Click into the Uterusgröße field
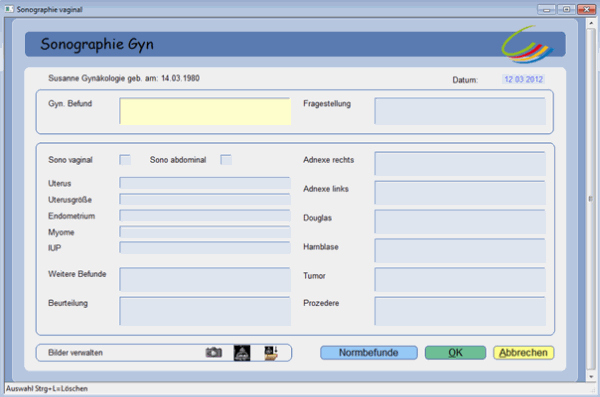This screenshot has height=397, width=600. [x=205, y=199]
